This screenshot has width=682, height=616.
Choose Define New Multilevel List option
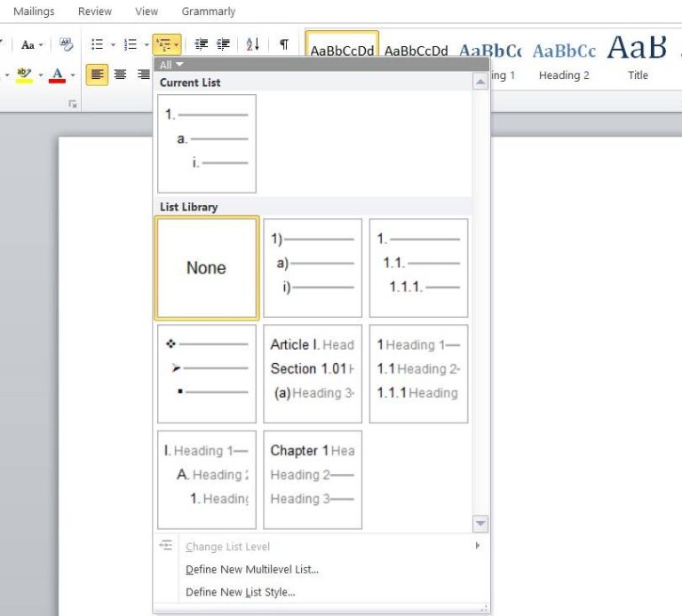pyautogui.click(x=252, y=569)
